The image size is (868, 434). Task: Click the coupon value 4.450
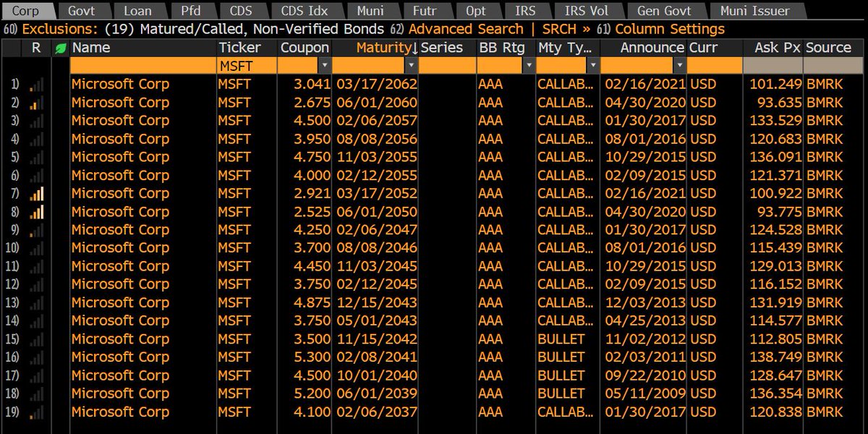tap(312, 266)
